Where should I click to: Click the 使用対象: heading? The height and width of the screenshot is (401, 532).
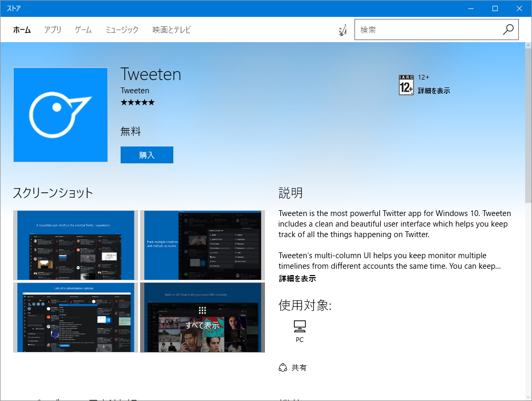pyautogui.click(x=305, y=305)
